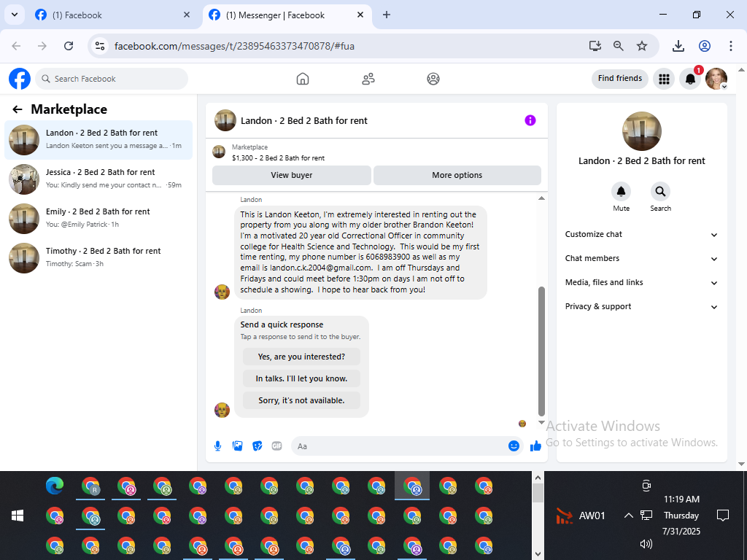Viewport: 747px width, 560px height.
Task: Open a new browser tab
Action: (x=387, y=15)
